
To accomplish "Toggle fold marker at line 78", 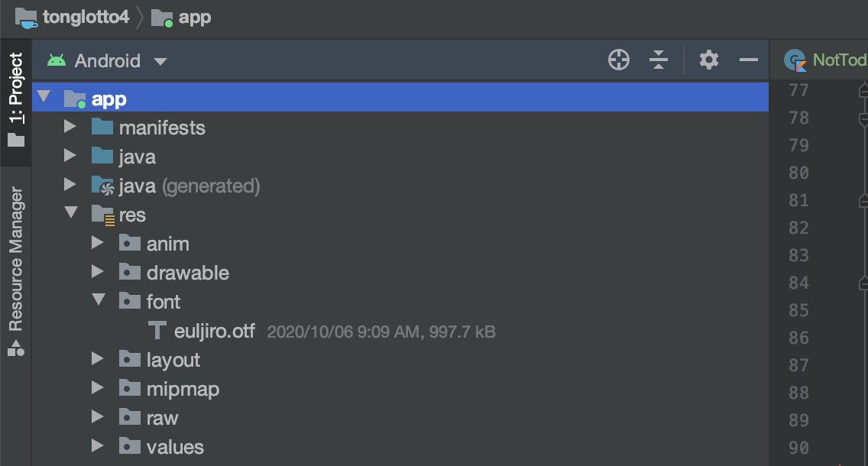I will click(x=863, y=119).
